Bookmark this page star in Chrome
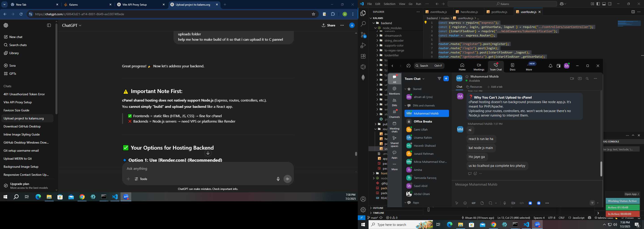The image size is (644, 229). [313, 14]
